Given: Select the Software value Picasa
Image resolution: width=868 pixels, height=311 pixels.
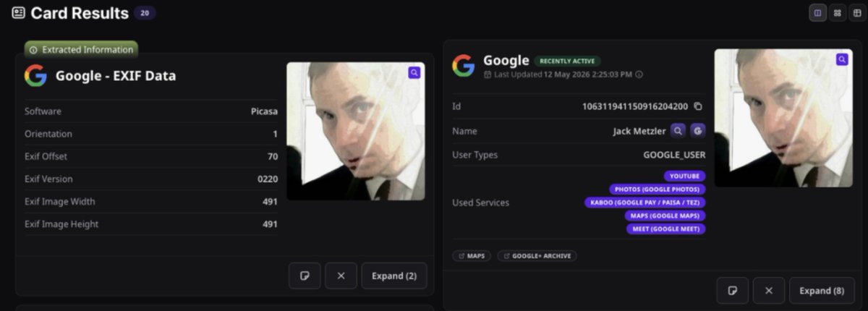Looking at the screenshot, I should [264, 111].
